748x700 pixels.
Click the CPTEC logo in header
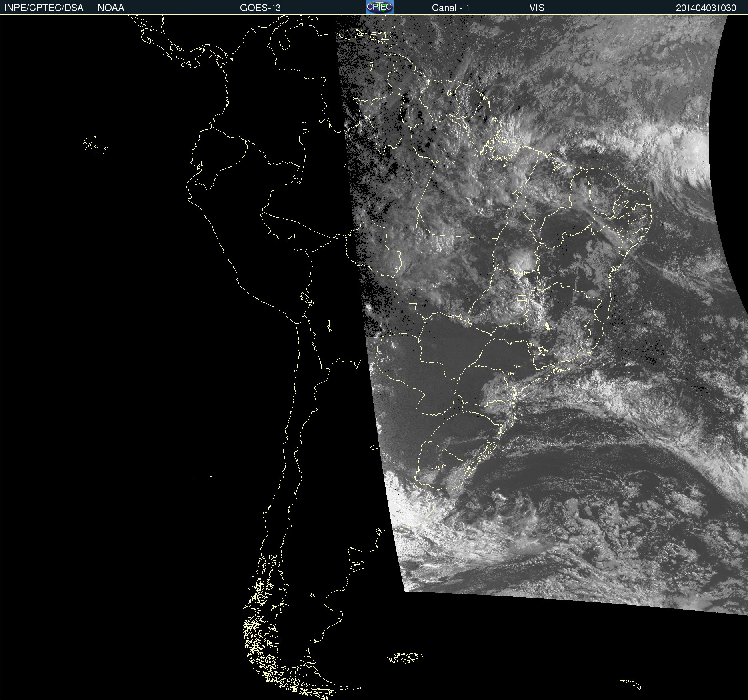click(x=380, y=7)
